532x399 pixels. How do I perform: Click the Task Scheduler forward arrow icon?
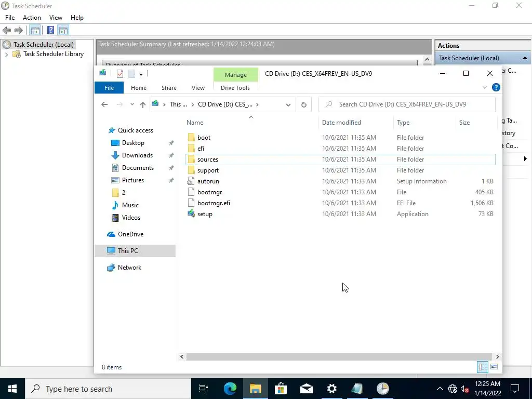coord(19,31)
